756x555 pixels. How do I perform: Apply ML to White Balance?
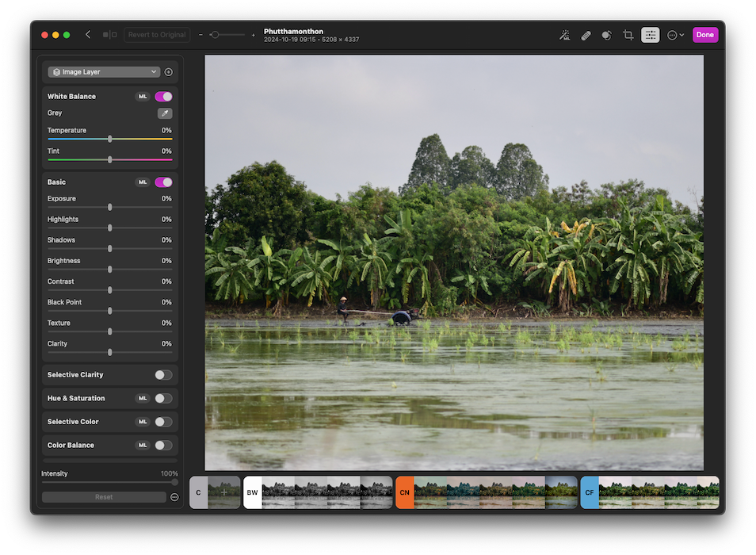pos(143,97)
